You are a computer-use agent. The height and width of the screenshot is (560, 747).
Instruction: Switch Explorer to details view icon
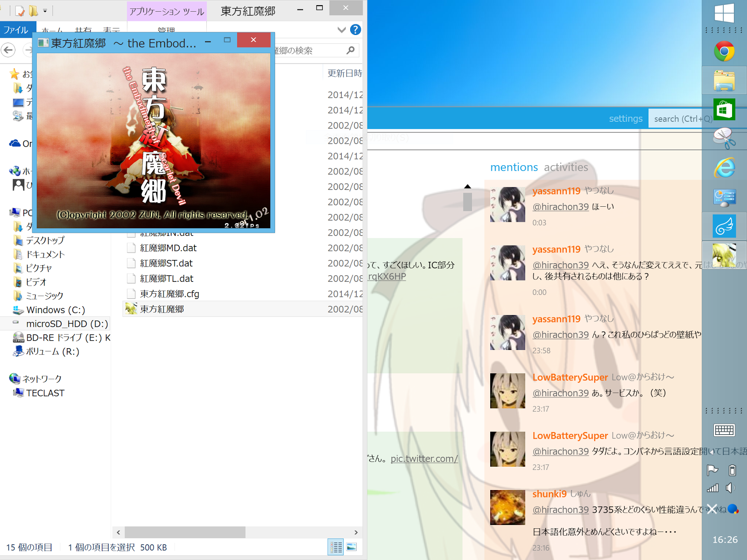click(x=336, y=547)
